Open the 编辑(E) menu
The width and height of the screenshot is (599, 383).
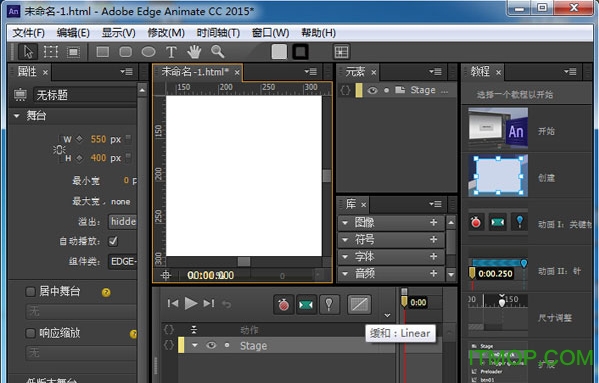point(73,33)
